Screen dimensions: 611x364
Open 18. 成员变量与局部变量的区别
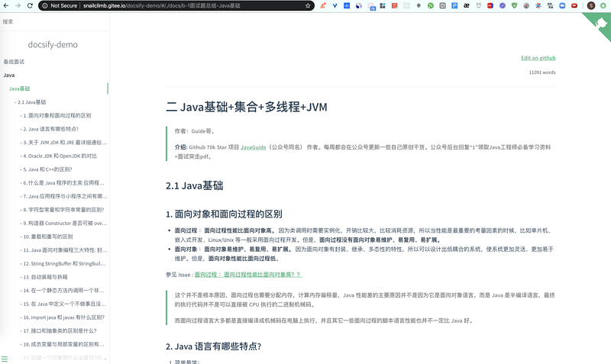(x=63, y=344)
